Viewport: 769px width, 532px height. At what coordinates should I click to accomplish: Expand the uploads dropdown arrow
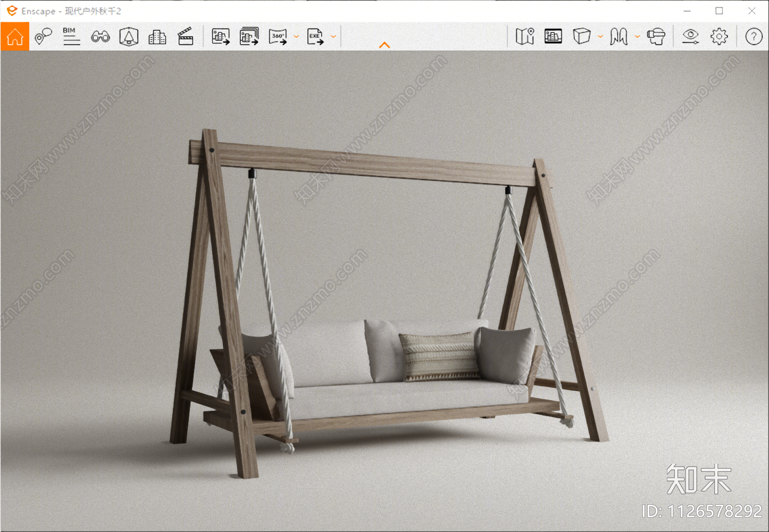tap(637, 37)
